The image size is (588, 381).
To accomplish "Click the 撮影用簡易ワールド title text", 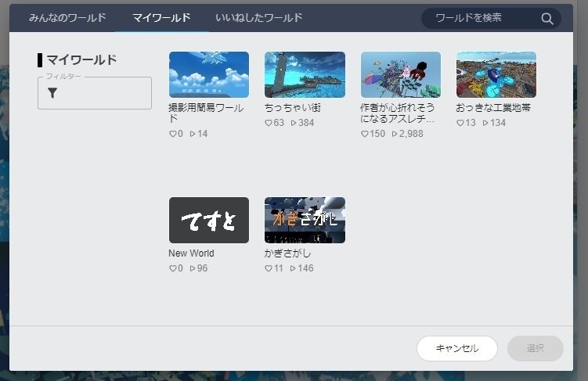I will [x=206, y=113].
